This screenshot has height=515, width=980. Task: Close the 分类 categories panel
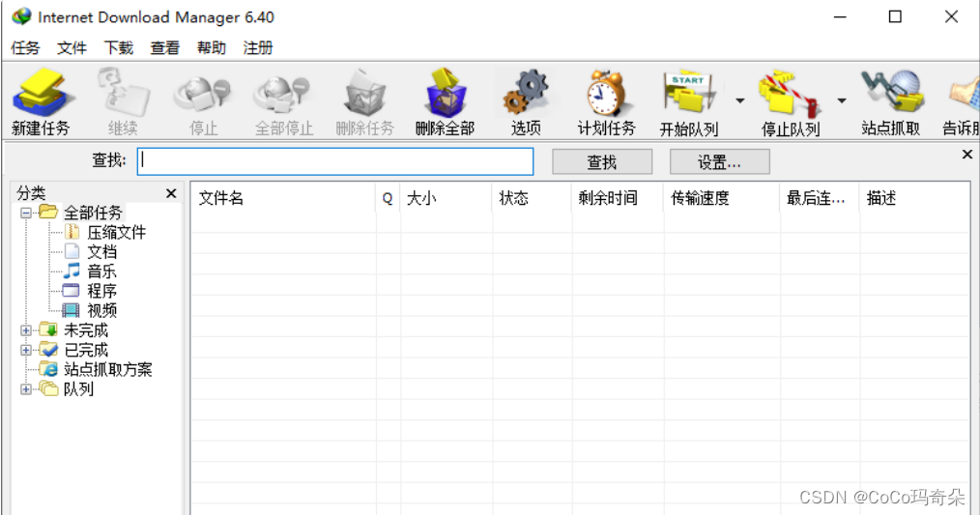coord(171,193)
